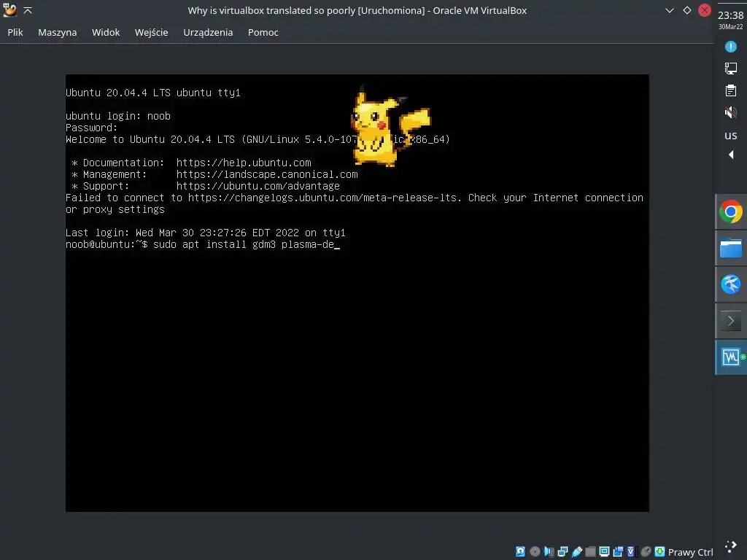This screenshot has width=747, height=560.
Task: Click the 'Ubuntu 20.04.4 LTS ubuntu tty1' line
Action: 153,93
